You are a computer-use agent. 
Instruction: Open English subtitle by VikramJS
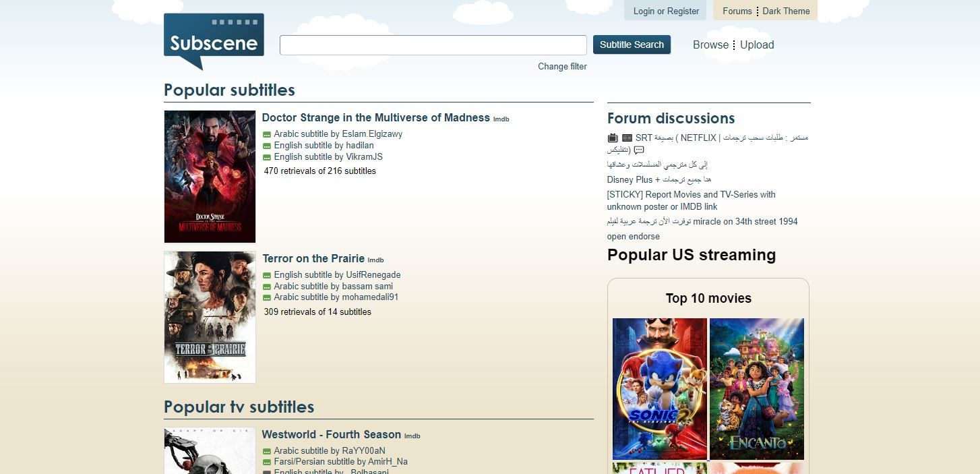(x=328, y=157)
